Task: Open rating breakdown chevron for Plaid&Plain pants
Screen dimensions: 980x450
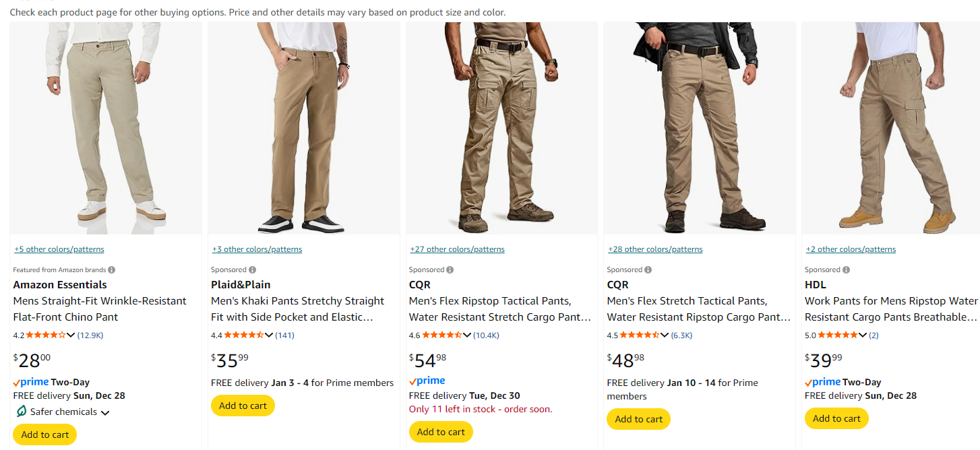Action: [269, 335]
